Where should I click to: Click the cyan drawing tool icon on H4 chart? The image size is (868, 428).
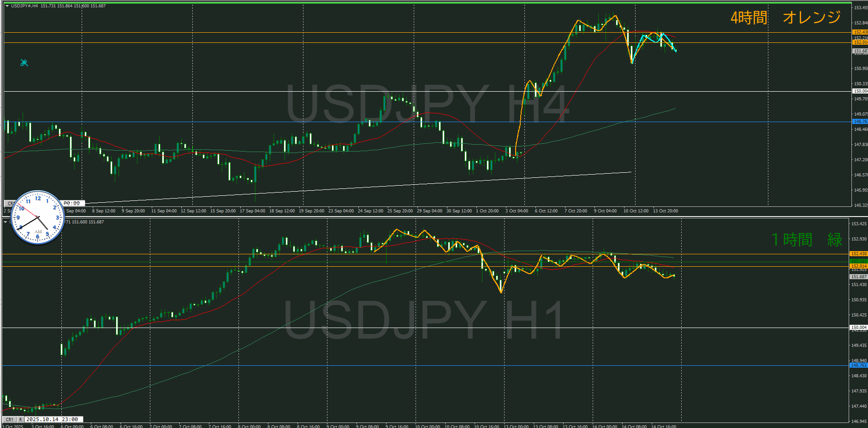click(24, 63)
